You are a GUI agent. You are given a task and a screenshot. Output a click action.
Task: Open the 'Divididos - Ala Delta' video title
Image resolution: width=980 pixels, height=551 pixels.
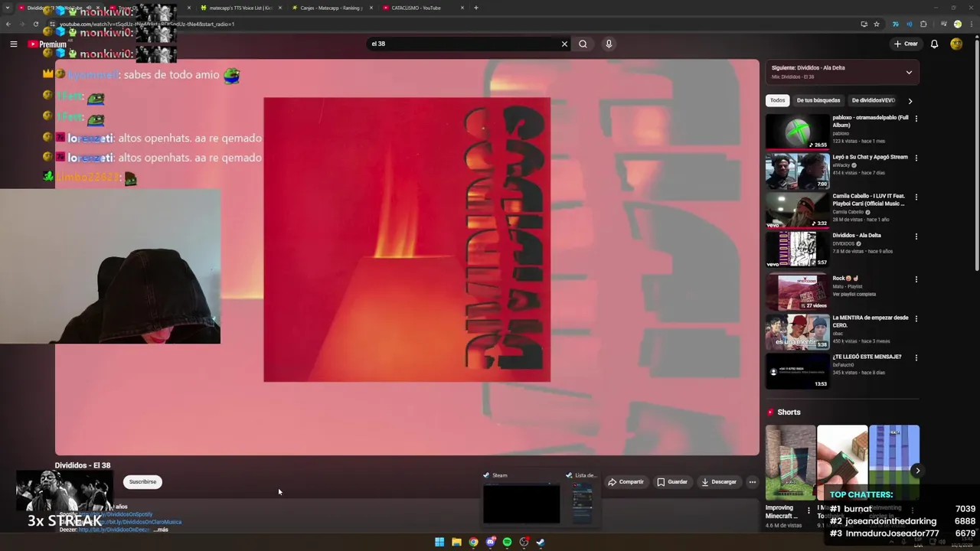click(x=857, y=236)
